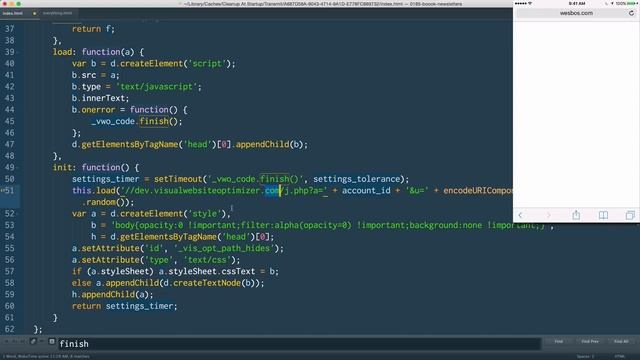Click the Find Prev button

(x=590, y=341)
